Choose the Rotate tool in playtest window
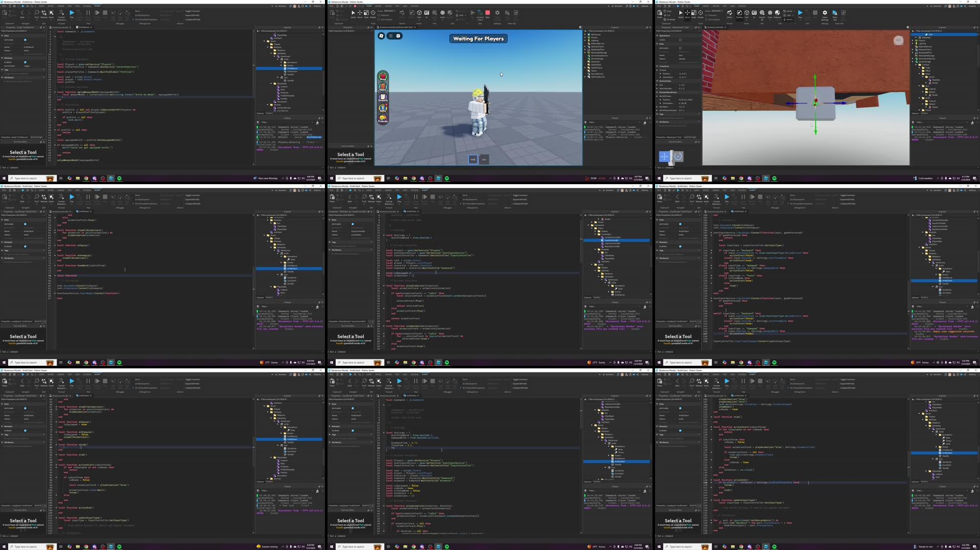Viewport: 980px width, 550px height. (x=373, y=14)
